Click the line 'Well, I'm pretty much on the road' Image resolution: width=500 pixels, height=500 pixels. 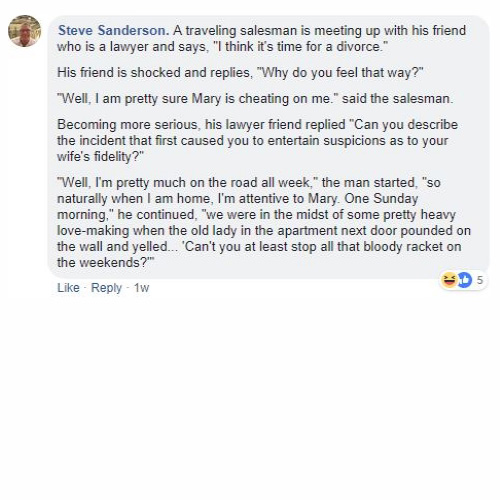pyautogui.click(x=249, y=183)
